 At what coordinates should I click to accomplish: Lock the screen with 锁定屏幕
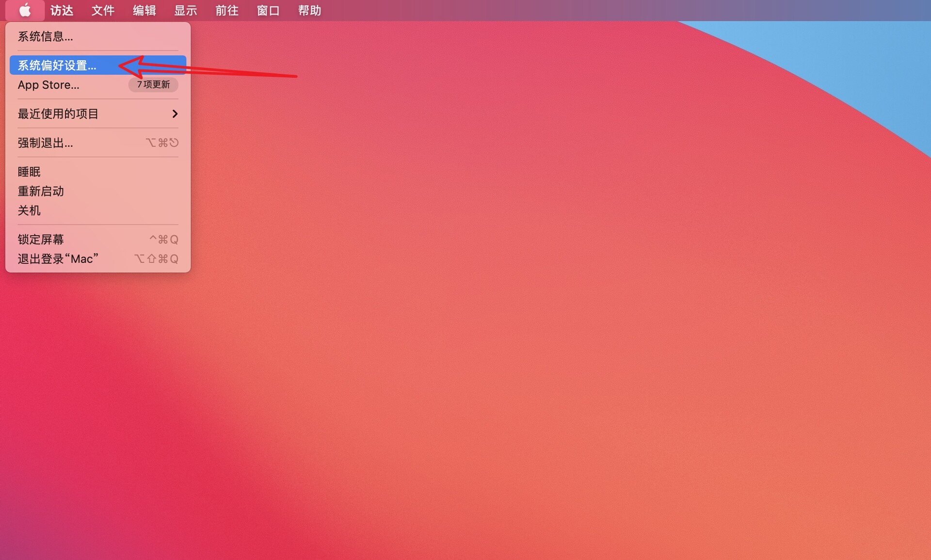coord(41,240)
